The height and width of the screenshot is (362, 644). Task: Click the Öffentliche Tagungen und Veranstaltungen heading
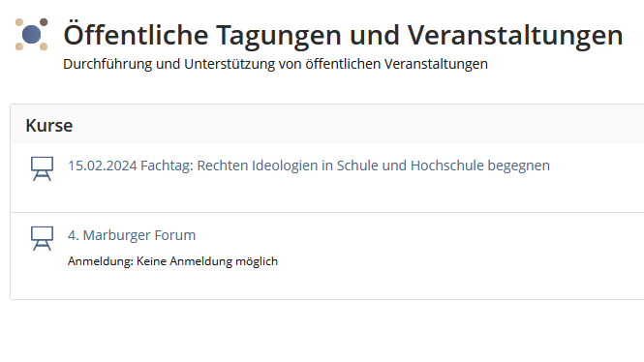tap(343, 35)
